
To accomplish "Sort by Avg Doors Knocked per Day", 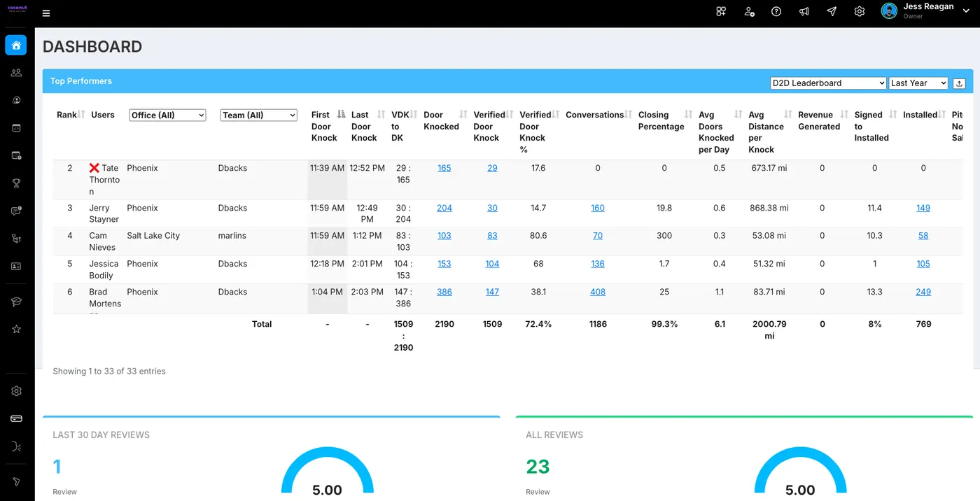I will 738,115.
